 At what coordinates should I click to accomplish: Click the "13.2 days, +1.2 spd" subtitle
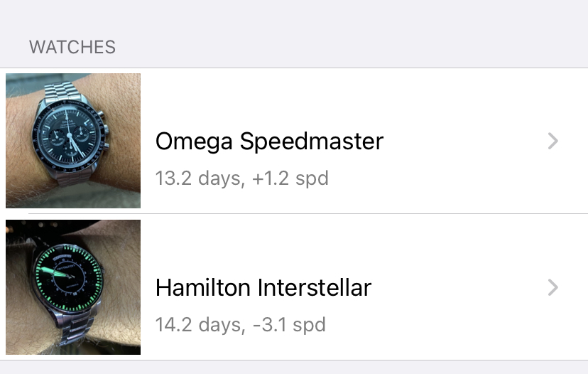[241, 178]
